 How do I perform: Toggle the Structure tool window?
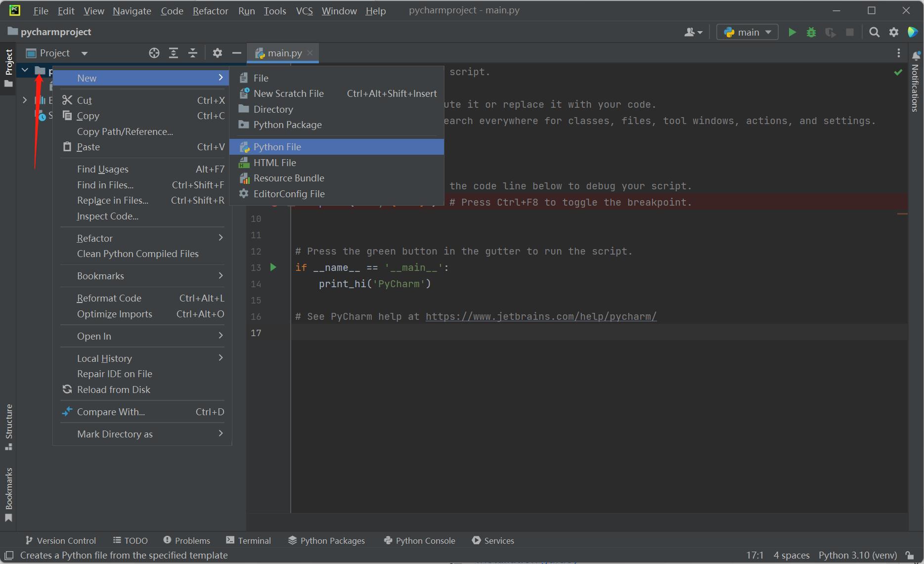click(8, 426)
